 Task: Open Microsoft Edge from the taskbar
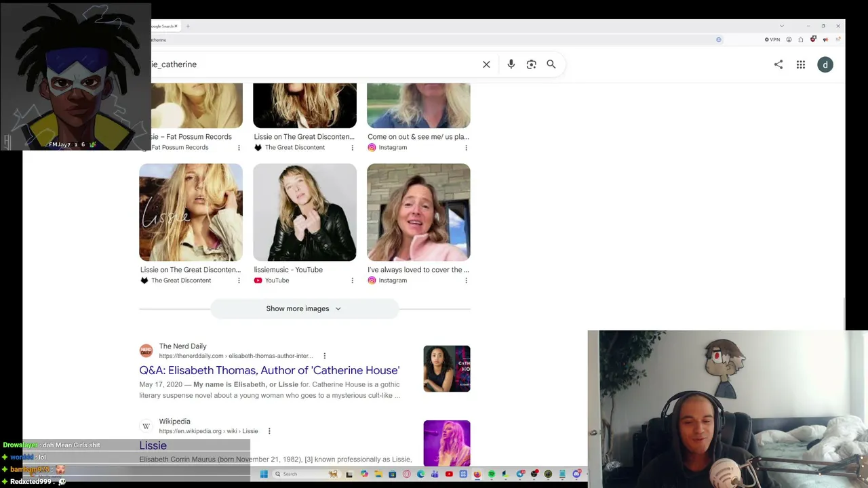point(420,474)
